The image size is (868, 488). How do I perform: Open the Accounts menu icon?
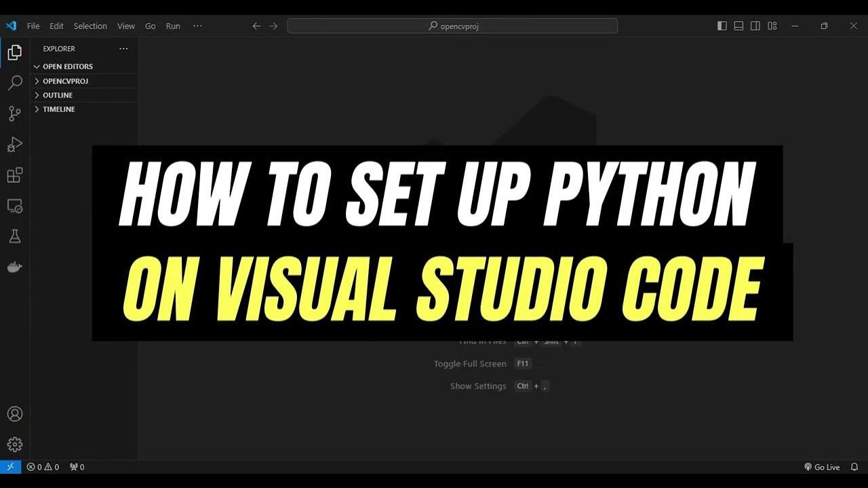(14, 414)
